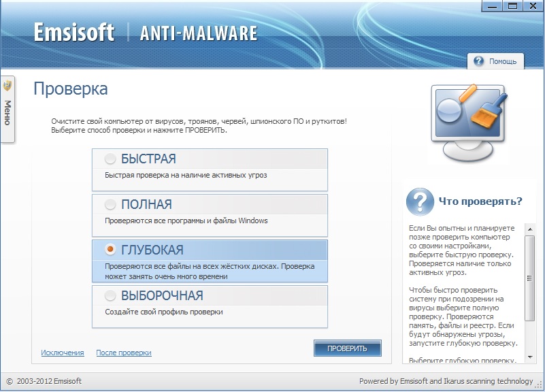Open the Помощь help tab
This screenshot has width=545, height=392.
[495, 61]
